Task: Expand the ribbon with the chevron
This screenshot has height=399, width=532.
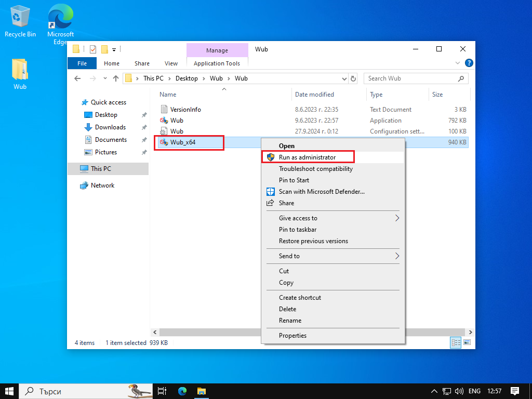Action: pos(457,63)
